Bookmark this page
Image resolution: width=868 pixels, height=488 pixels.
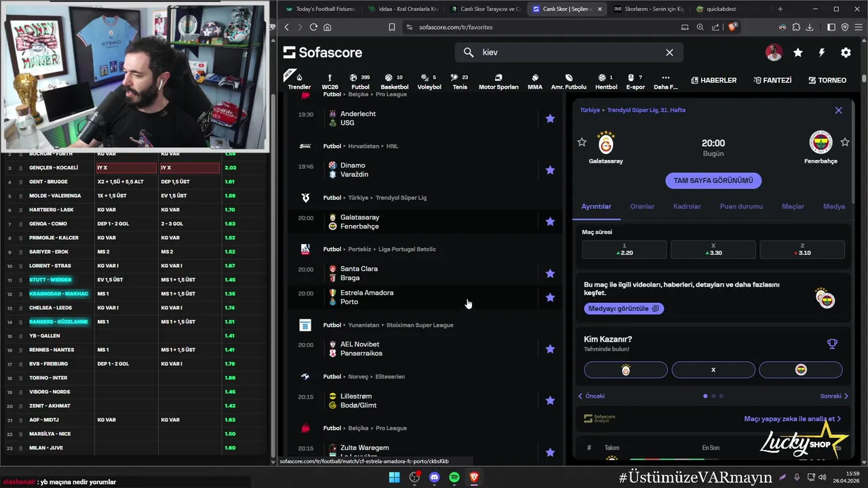(x=392, y=27)
